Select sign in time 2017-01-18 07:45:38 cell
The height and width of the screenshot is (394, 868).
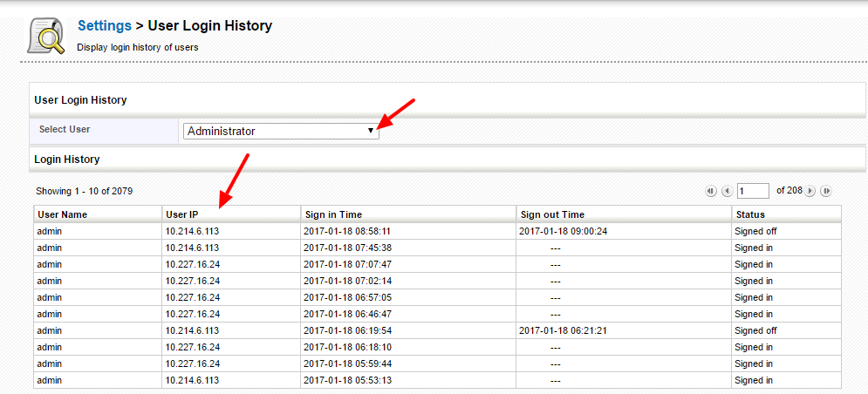tap(347, 248)
